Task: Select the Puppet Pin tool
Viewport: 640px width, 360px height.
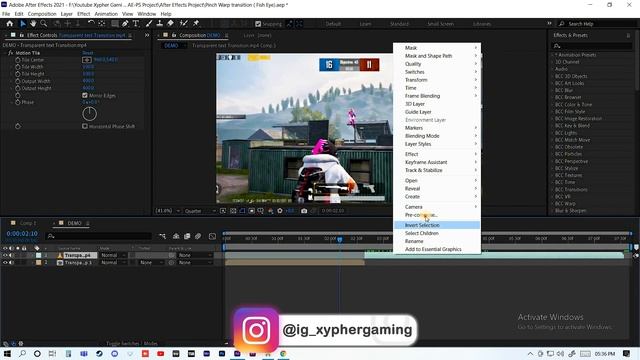Action: [x=196, y=24]
